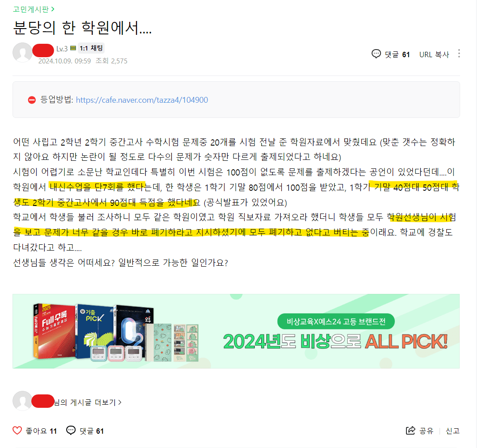Click the author profile avatar at top
This screenshot has height=448, width=482.
pos(22,53)
